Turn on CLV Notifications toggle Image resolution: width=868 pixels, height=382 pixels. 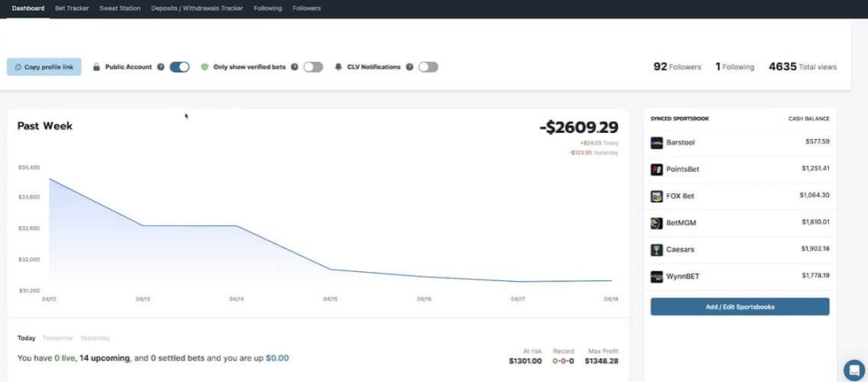tap(428, 67)
